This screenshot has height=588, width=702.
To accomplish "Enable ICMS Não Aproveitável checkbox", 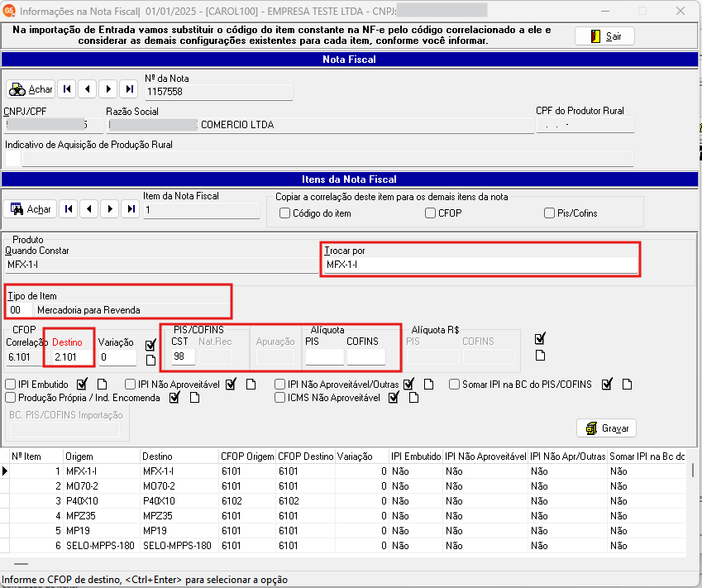I will 279,398.
